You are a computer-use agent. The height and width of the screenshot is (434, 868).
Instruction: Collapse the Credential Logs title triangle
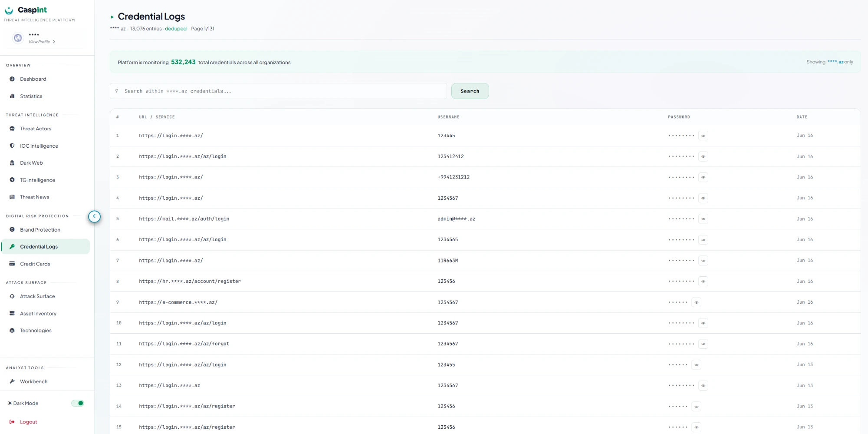[x=112, y=17]
